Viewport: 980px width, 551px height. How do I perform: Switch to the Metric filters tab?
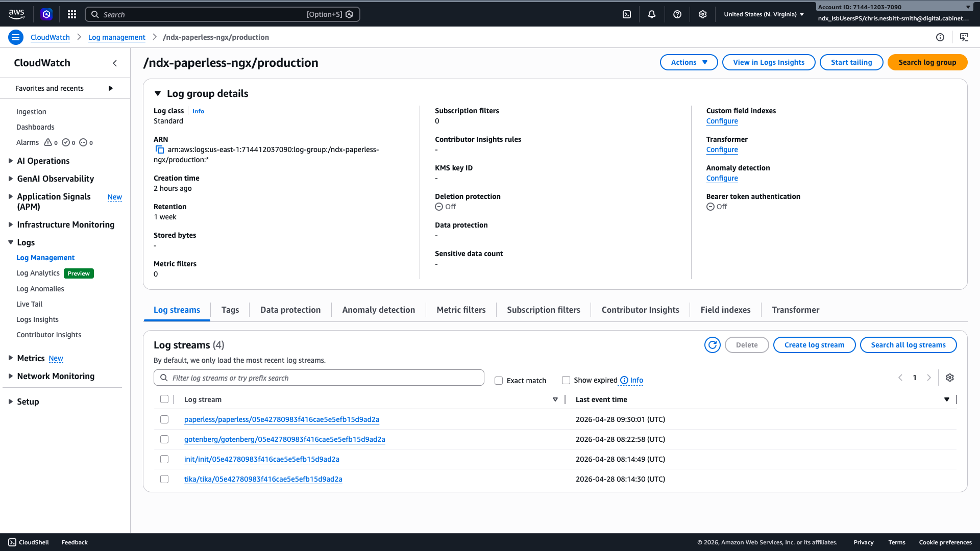click(461, 310)
